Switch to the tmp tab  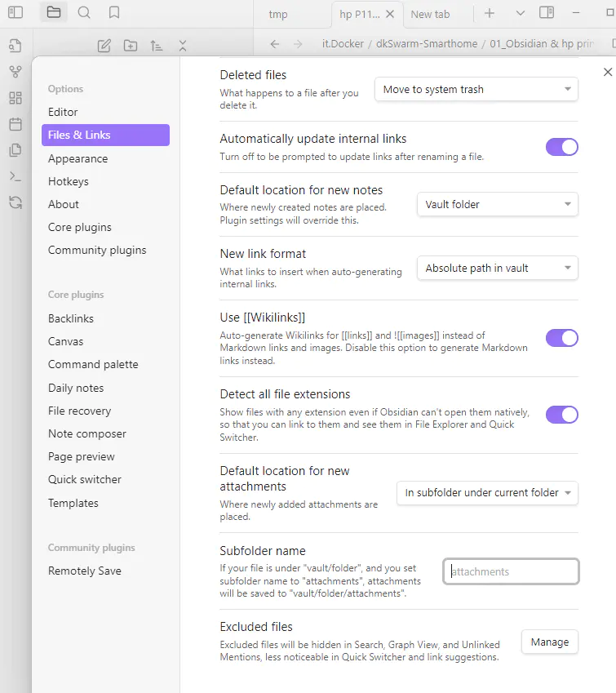click(x=278, y=14)
